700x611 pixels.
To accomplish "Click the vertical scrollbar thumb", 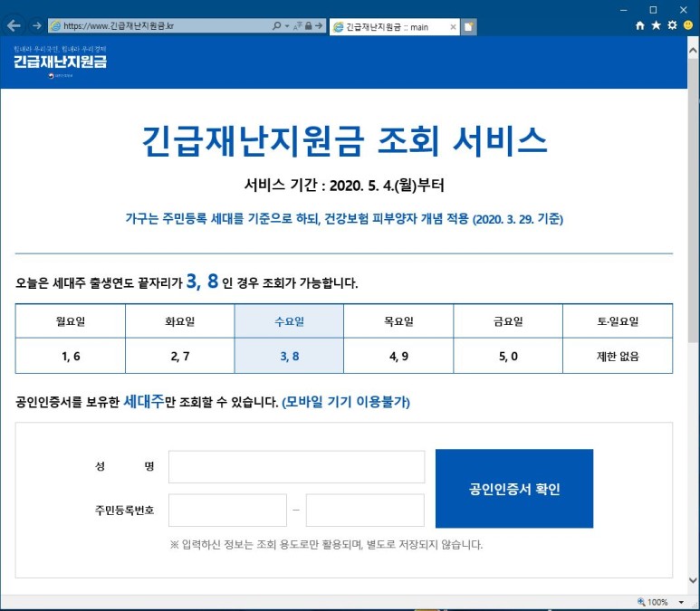I will [693, 201].
